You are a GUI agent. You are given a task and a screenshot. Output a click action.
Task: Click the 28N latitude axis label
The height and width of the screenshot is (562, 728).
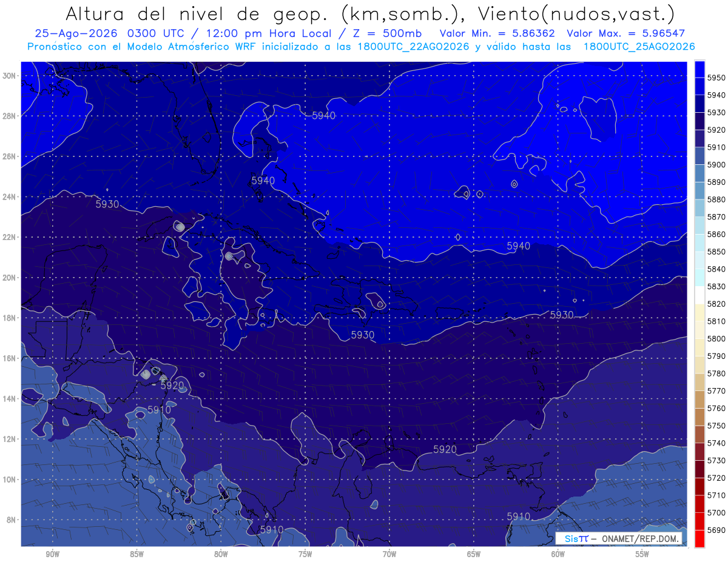click(x=10, y=116)
